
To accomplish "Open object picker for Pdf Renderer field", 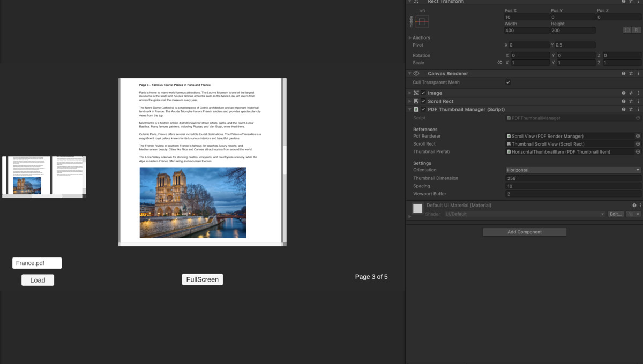I will (x=638, y=136).
